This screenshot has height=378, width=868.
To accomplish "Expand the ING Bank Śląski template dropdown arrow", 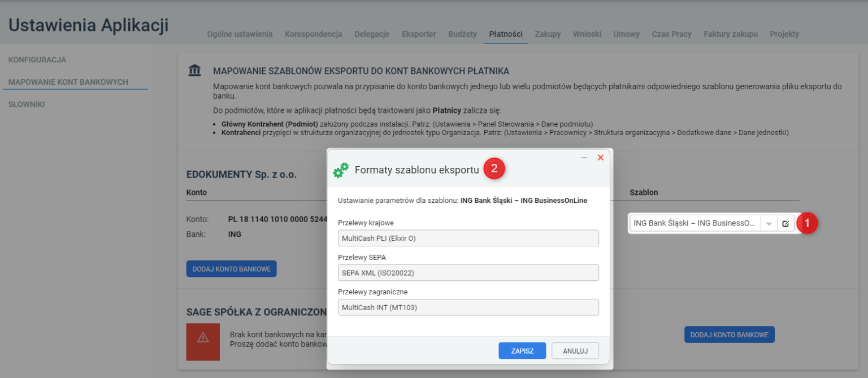I will point(769,224).
